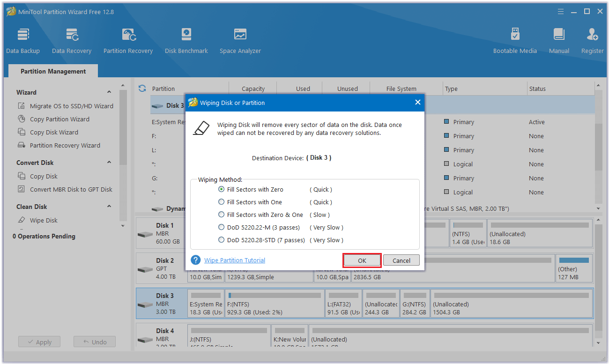609x364 pixels.
Task: Open the Space Analyzer
Action: tap(240, 41)
